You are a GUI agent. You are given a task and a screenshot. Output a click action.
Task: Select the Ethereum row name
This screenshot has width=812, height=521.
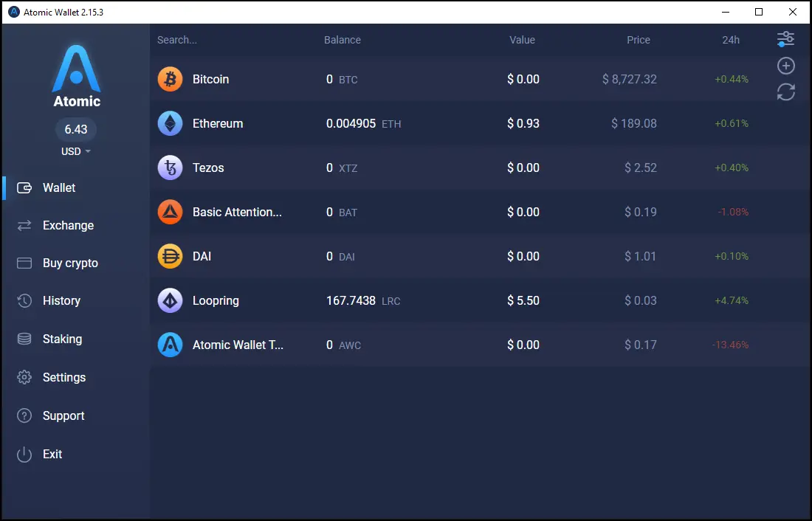(x=218, y=123)
